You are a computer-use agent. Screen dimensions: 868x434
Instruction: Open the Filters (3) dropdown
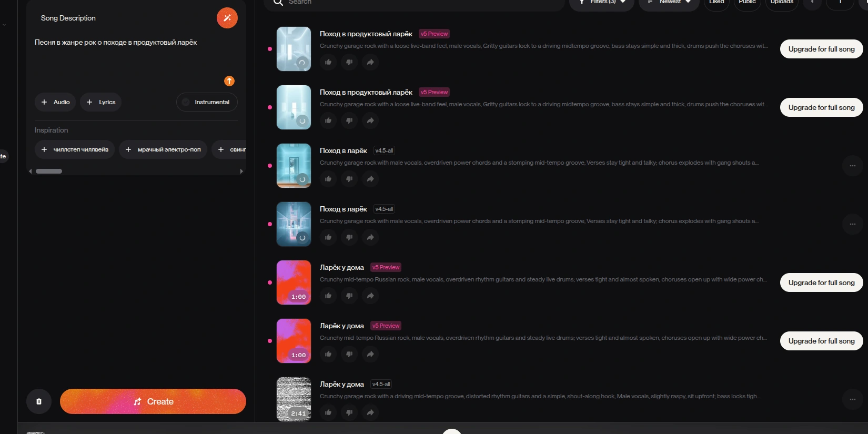(x=602, y=3)
